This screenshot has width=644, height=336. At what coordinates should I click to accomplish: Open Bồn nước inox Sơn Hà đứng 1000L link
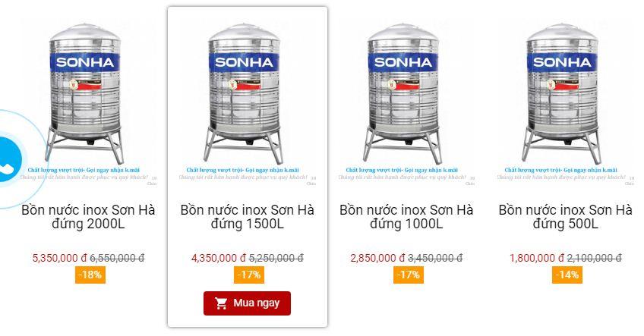pos(406,217)
